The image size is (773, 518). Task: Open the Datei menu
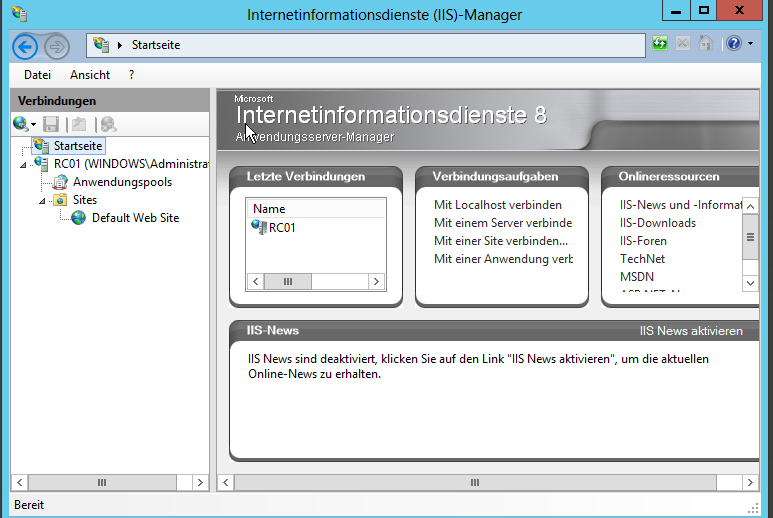(37, 75)
